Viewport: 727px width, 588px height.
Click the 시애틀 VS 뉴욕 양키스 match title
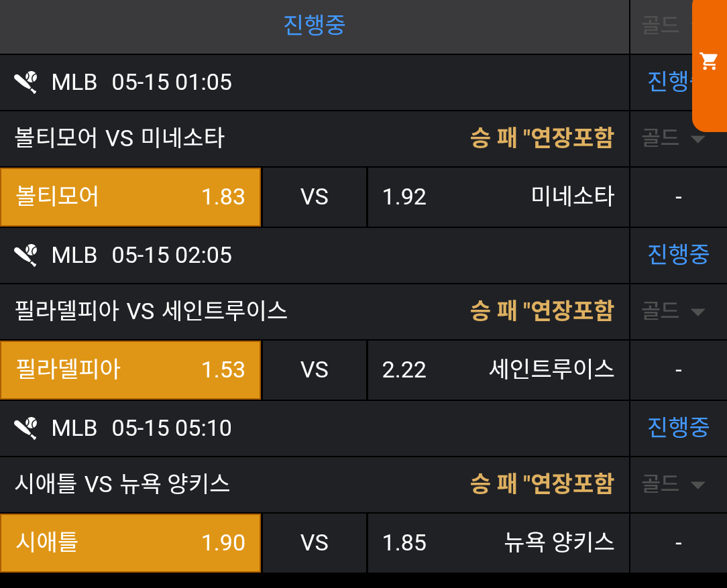[122, 484]
